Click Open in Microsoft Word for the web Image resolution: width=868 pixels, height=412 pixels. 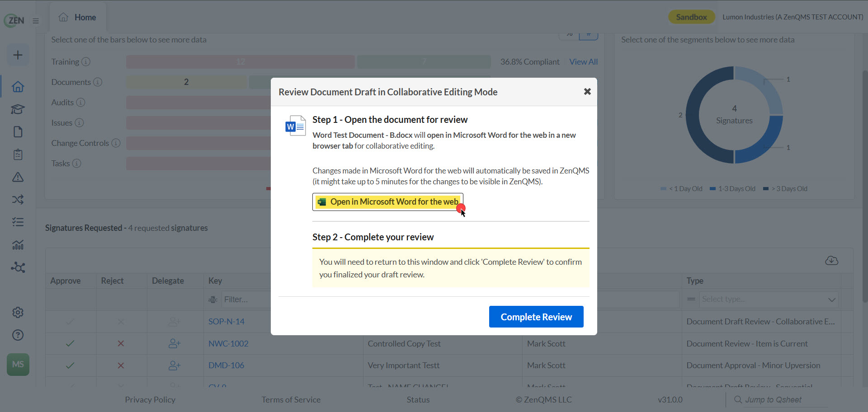[x=388, y=202]
